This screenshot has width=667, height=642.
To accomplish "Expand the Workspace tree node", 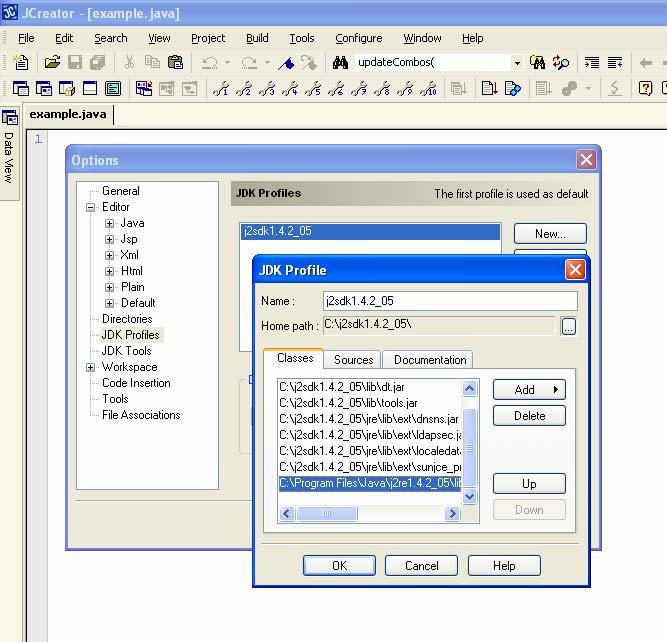I will click(x=90, y=368).
